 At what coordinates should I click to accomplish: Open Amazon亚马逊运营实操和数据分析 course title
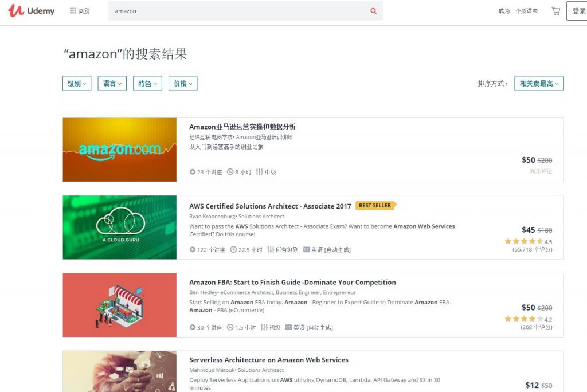242,127
